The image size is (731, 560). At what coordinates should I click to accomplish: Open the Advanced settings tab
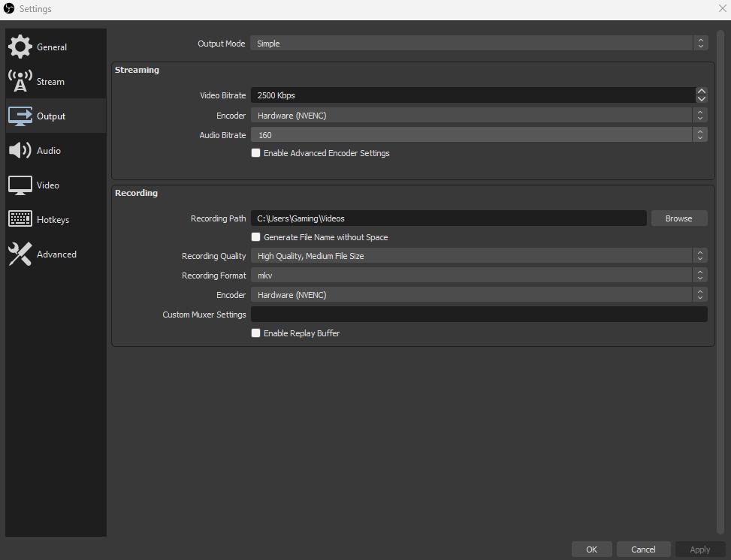click(56, 254)
